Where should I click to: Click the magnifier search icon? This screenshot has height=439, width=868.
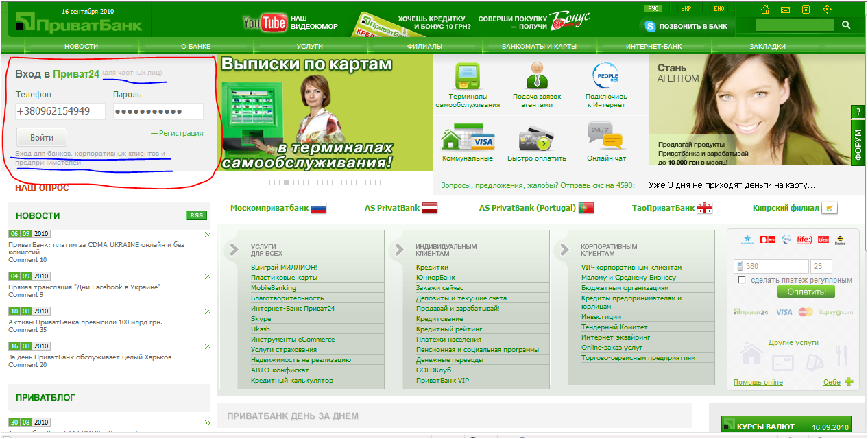pyautogui.click(x=846, y=25)
